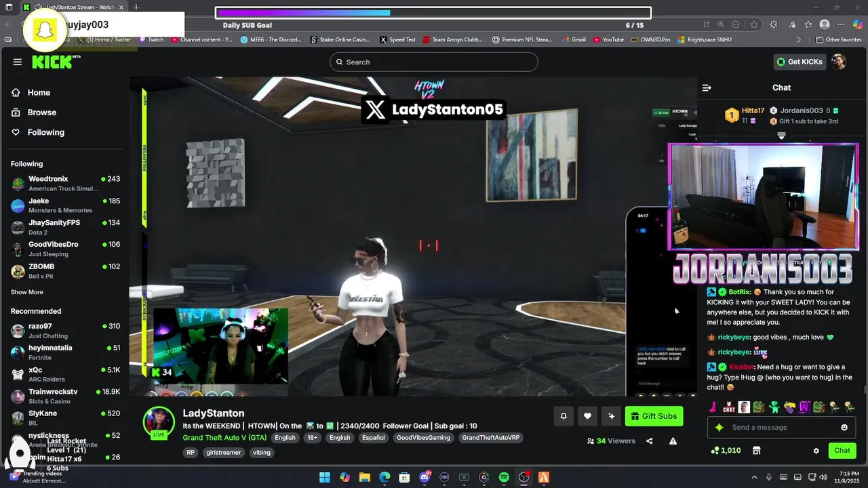
Task: Open Discord from the taskbar
Action: [425, 477]
